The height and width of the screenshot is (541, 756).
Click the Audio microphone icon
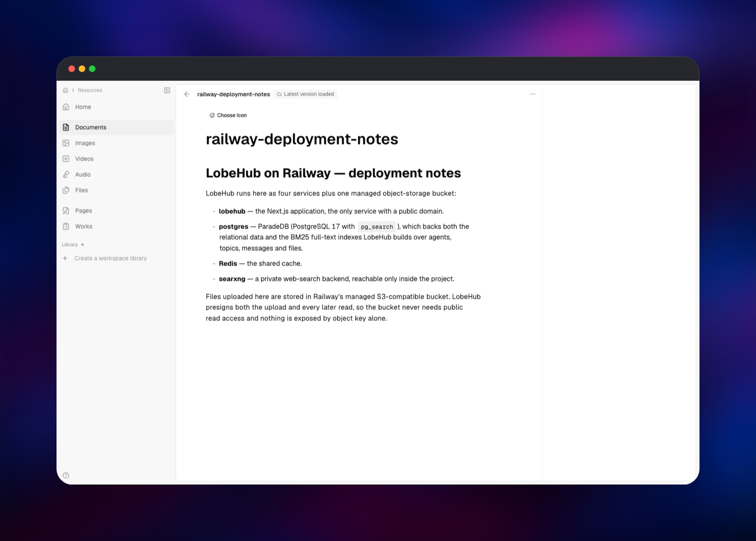tap(66, 175)
